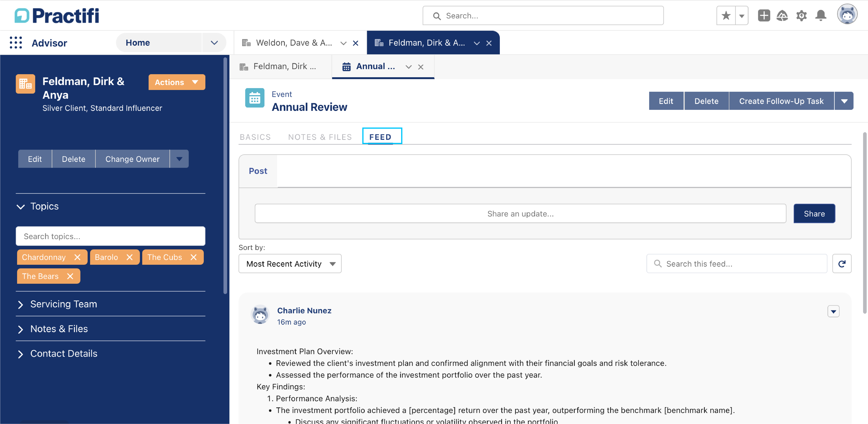Click the sidebar Edit button
The width and height of the screenshot is (868, 424).
point(35,159)
